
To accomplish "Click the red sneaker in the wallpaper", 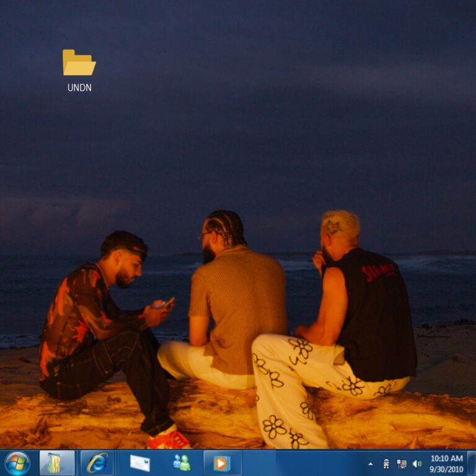I will coord(169,440).
